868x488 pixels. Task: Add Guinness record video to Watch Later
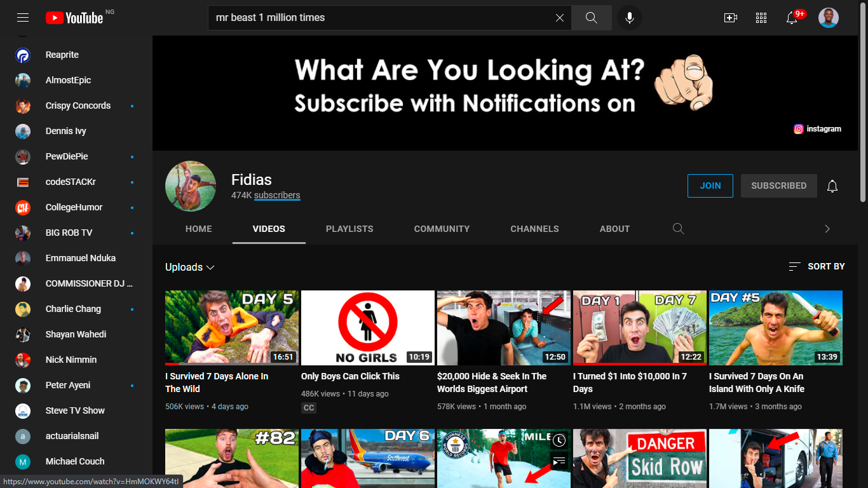(x=559, y=440)
